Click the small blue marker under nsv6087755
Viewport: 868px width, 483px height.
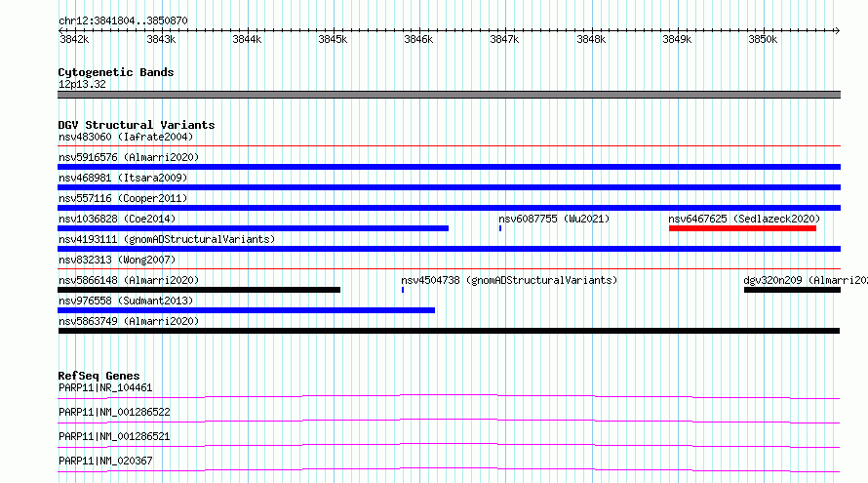(500, 228)
